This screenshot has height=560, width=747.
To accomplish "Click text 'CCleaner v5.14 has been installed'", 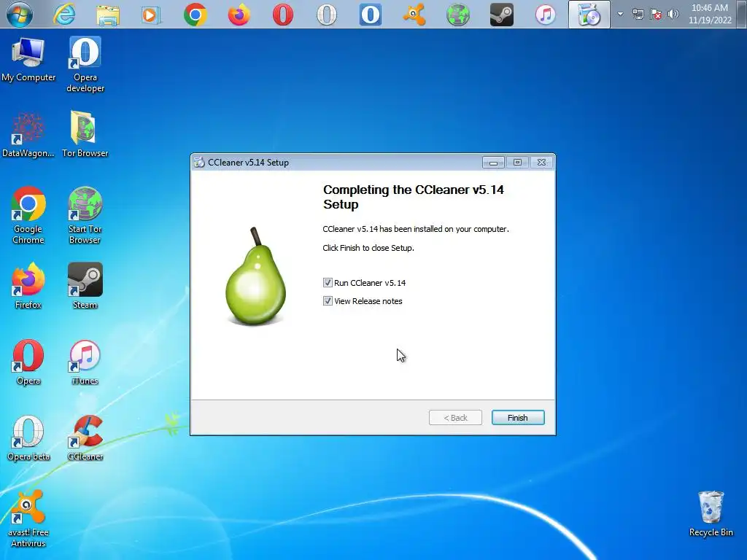I will [416, 229].
